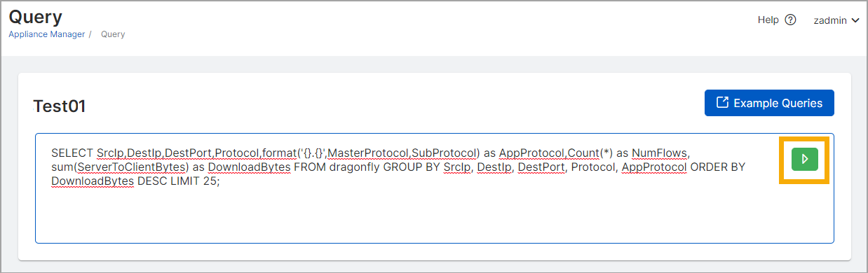Image resolution: width=868 pixels, height=273 pixels.
Task: Open Example Queries
Action: coord(769,103)
